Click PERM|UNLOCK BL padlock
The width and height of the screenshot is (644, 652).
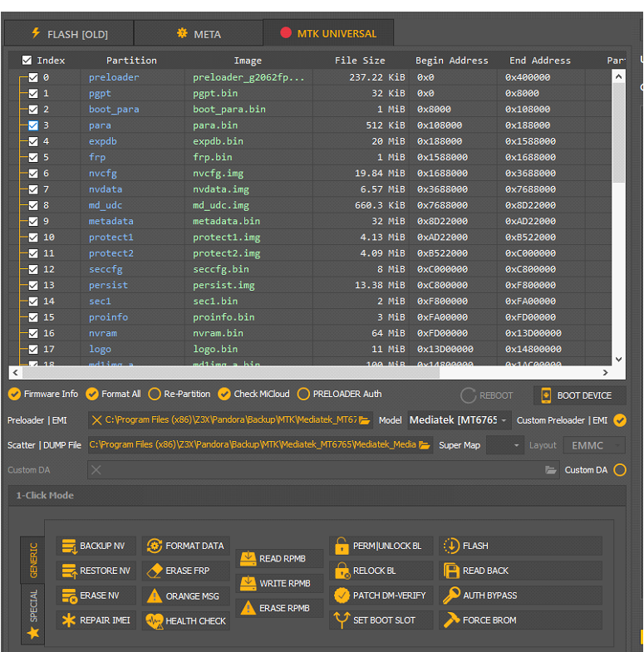[x=342, y=546]
